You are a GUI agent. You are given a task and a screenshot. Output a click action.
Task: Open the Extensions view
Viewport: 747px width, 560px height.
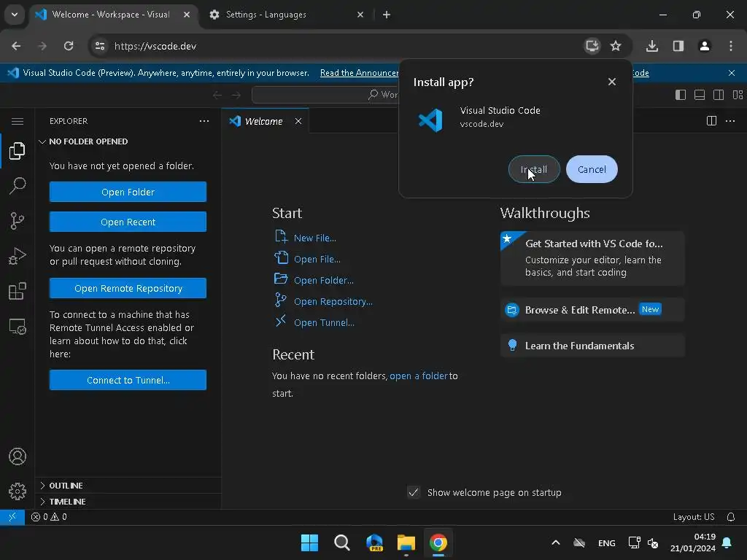pyautogui.click(x=18, y=291)
